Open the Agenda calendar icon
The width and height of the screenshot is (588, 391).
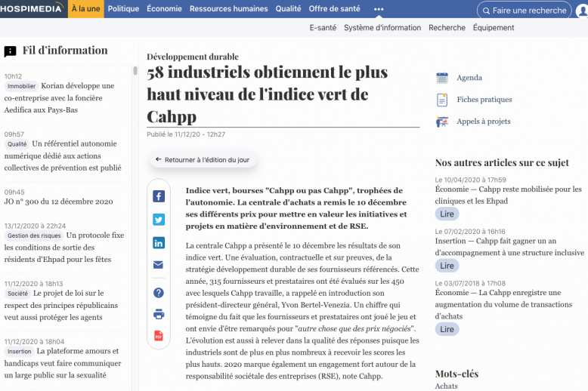[x=442, y=78]
